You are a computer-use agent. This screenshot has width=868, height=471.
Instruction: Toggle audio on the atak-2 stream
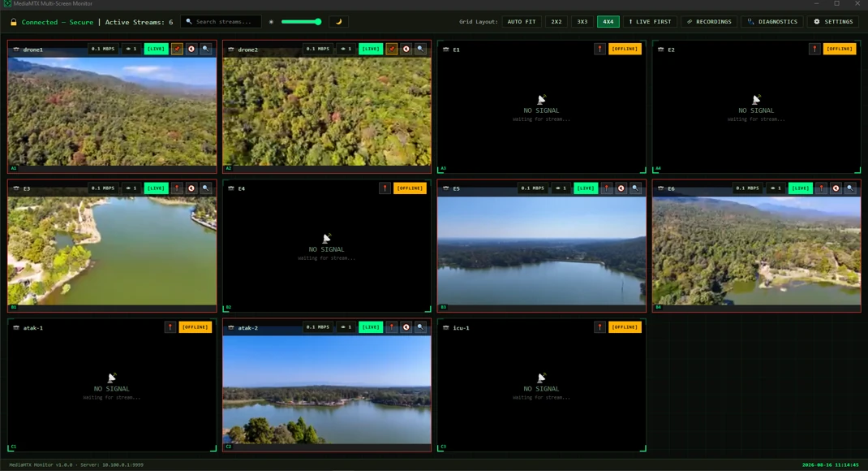click(406, 327)
